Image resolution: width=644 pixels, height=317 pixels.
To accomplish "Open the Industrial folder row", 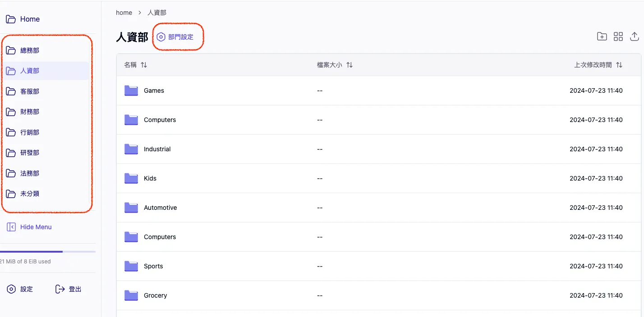I will (x=157, y=149).
